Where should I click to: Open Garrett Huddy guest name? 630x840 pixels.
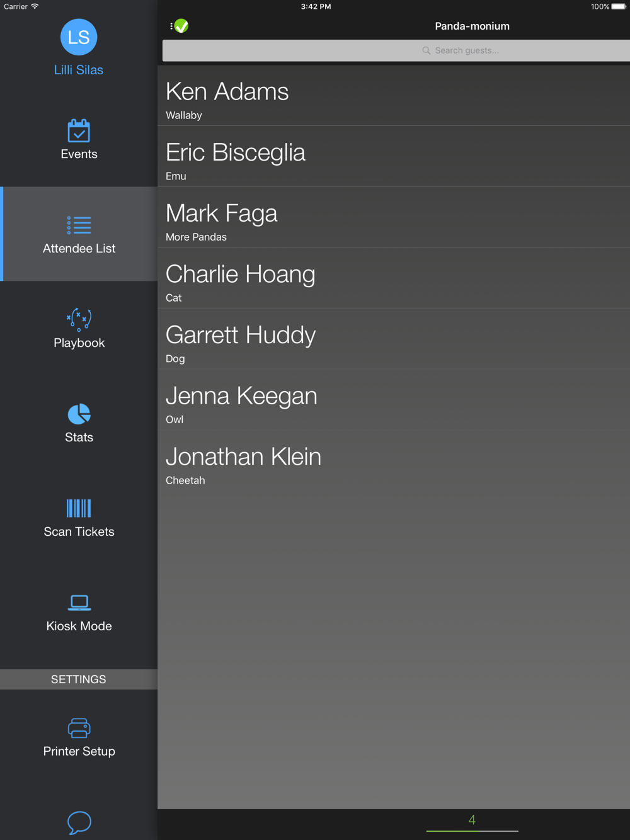click(241, 335)
